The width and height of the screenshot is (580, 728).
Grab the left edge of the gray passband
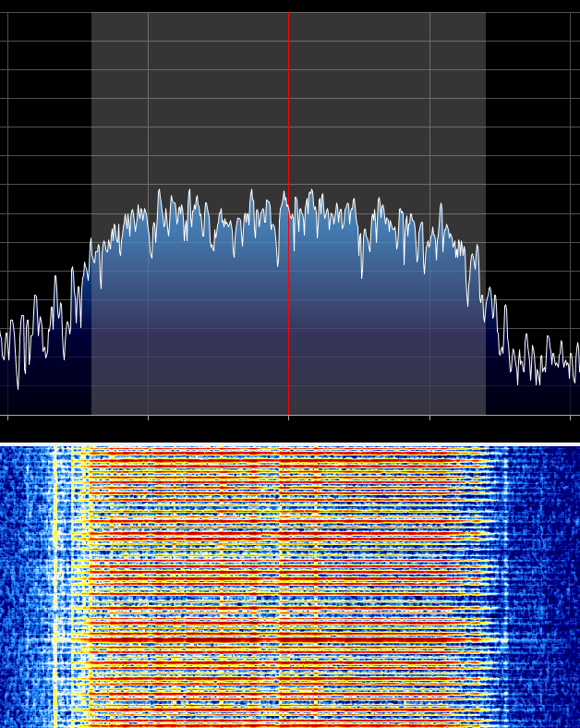pos(91,139)
